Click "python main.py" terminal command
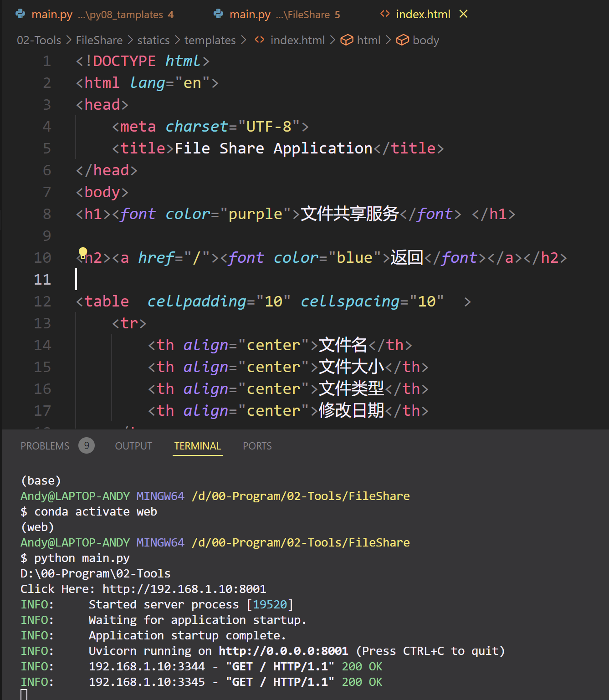This screenshot has width=609, height=700. pyautogui.click(x=82, y=558)
